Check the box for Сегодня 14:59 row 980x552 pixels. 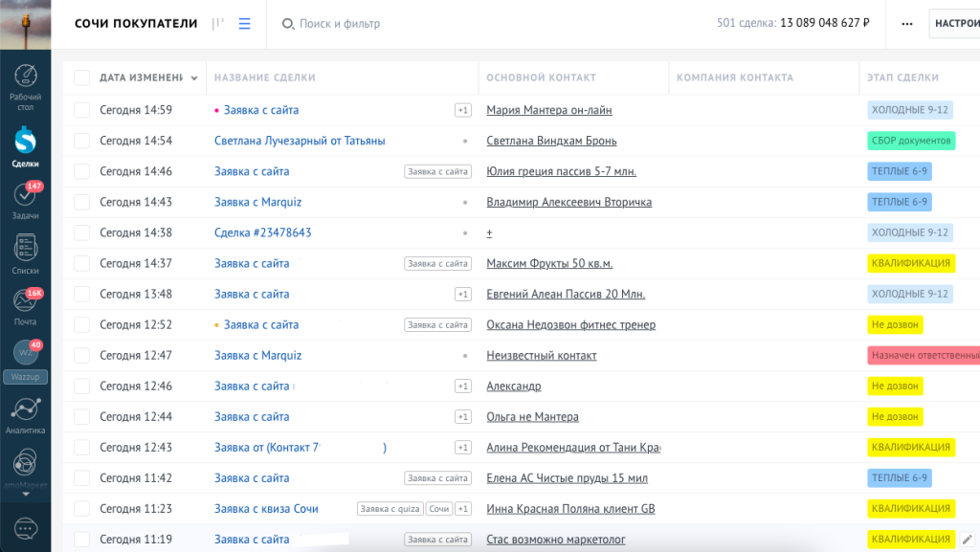(x=81, y=110)
